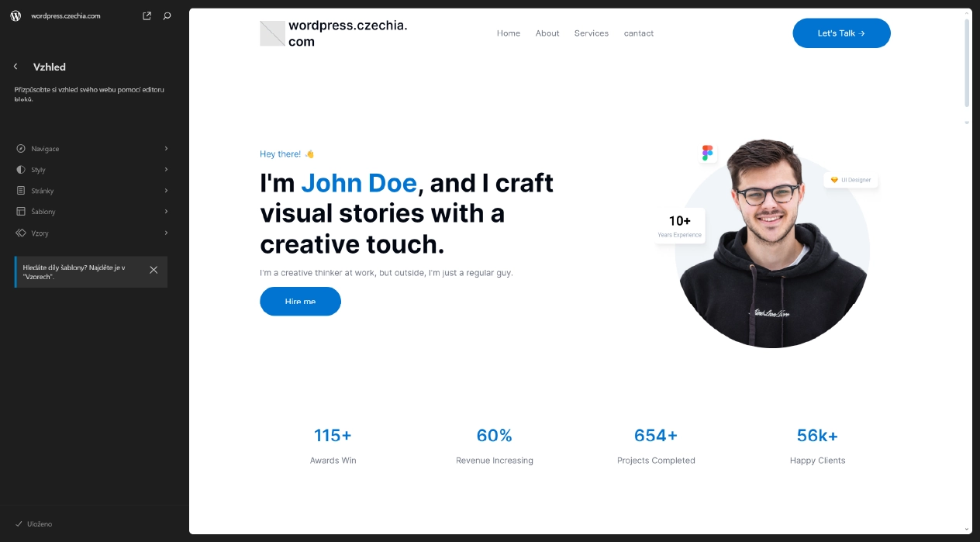This screenshot has height=542, width=980.
Task: Click the site logo placeholder image
Action: pyautogui.click(x=272, y=33)
